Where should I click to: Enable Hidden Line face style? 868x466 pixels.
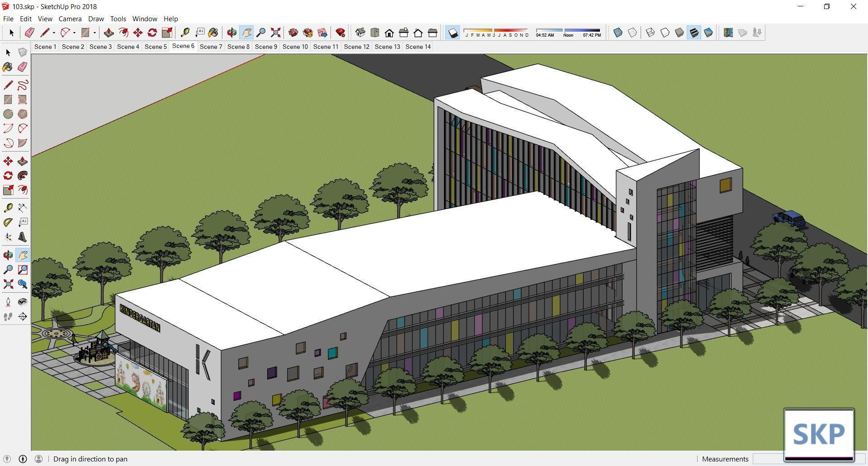coord(665,33)
